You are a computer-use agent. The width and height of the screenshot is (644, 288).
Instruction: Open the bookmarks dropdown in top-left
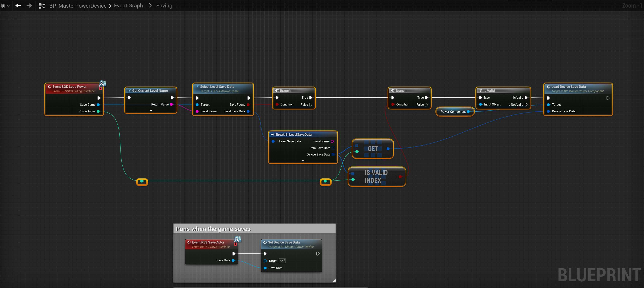5,6
